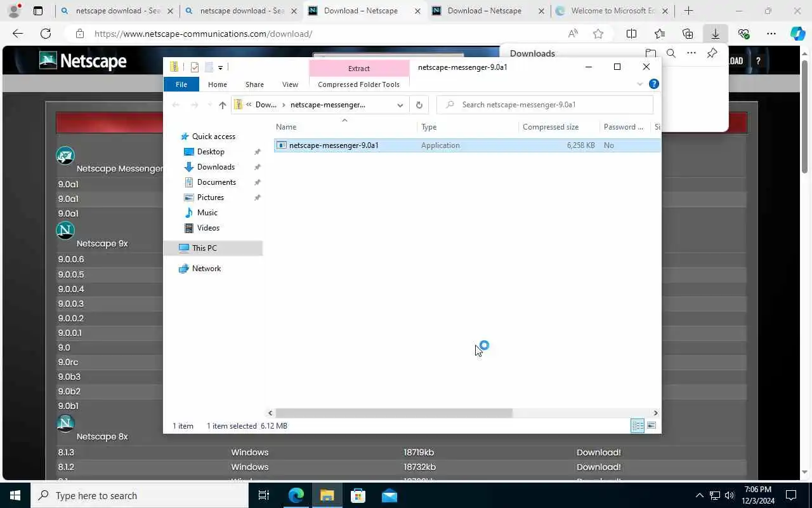Open Browser essentials icon

coord(743,34)
